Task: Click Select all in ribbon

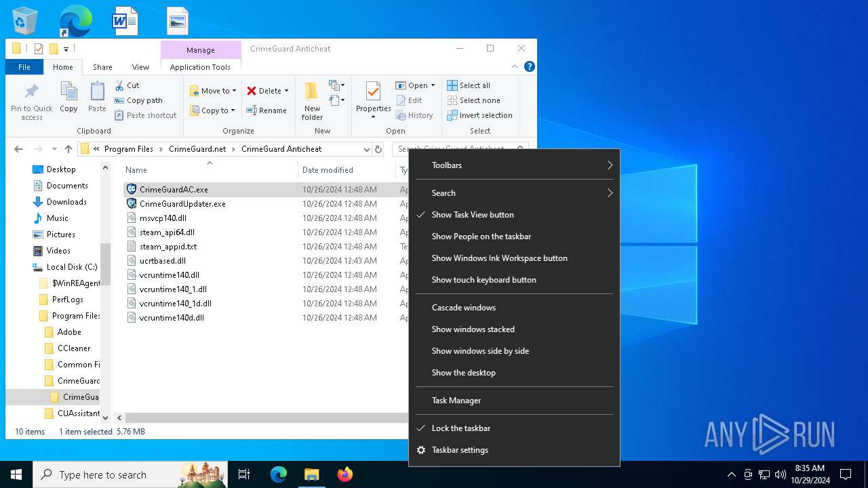Action: click(469, 85)
